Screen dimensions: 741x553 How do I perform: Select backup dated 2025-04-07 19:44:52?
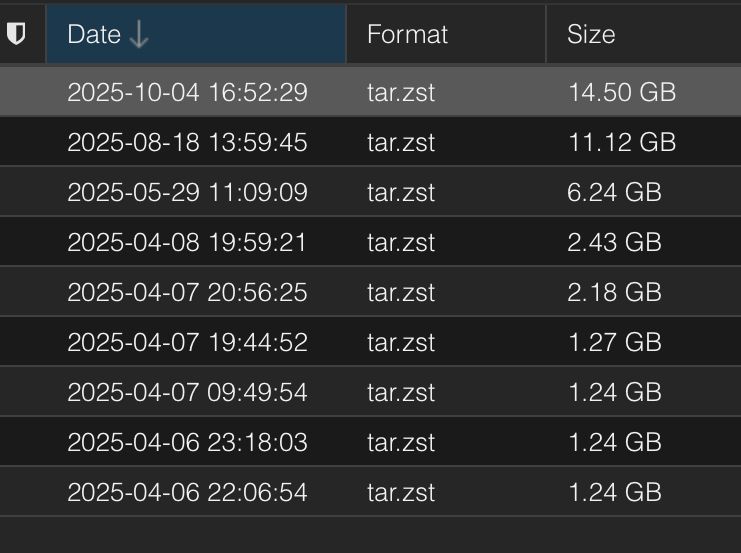click(187, 342)
